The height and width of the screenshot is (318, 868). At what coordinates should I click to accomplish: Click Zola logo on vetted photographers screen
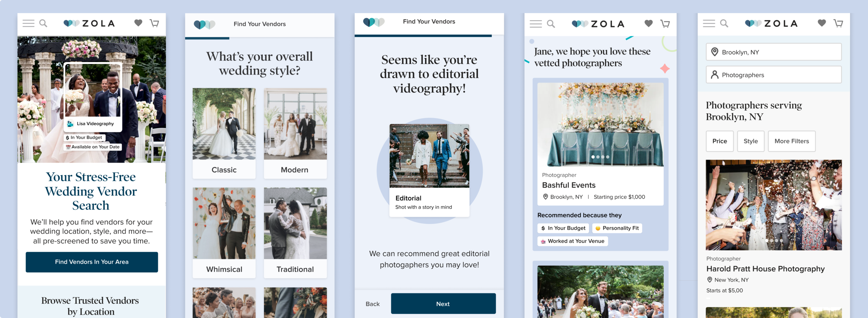coord(598,24)
